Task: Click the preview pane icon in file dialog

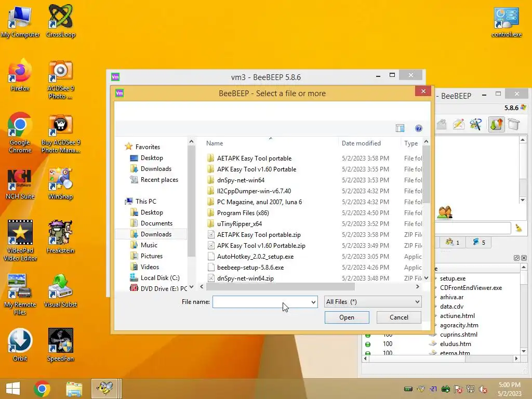Action: tap(400, 128)
